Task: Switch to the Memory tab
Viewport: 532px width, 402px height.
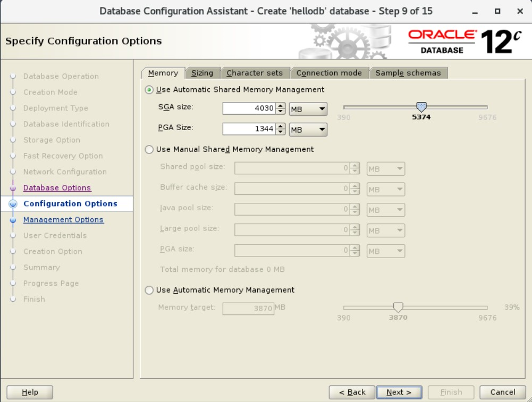Action: [x=163, y=73]
